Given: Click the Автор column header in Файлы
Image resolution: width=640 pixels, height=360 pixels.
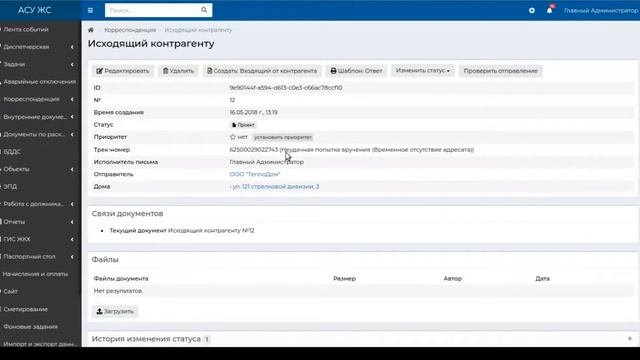Looking at the screenshot, I should pyautogui.click(x=453, y=278).
